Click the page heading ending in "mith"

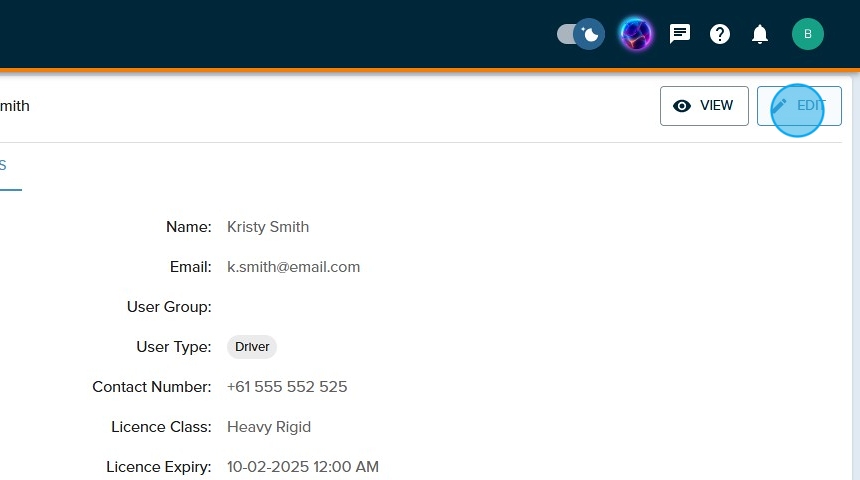click(14, 106)
